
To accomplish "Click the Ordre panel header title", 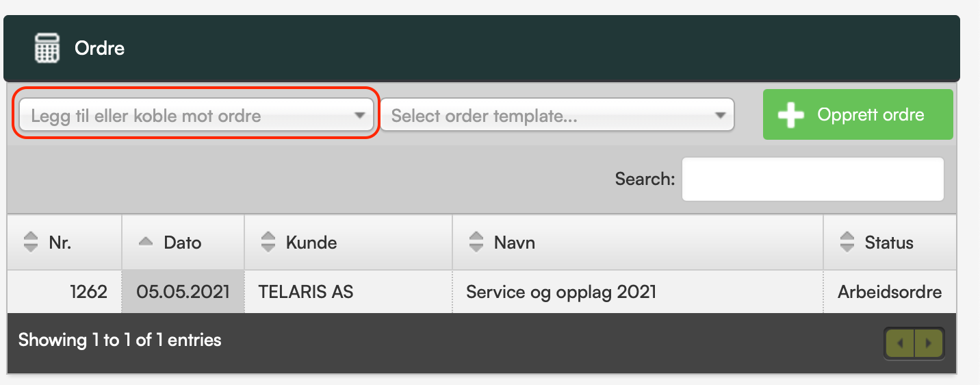I will (x=99, y=49).
